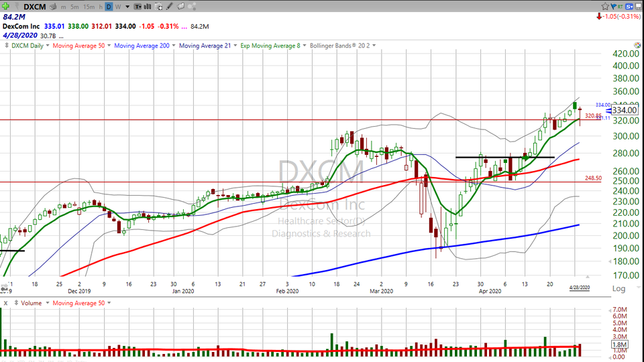
Task: Click the 420.00 price axis label
Action: pyautogui.click(x=625, y=54)
